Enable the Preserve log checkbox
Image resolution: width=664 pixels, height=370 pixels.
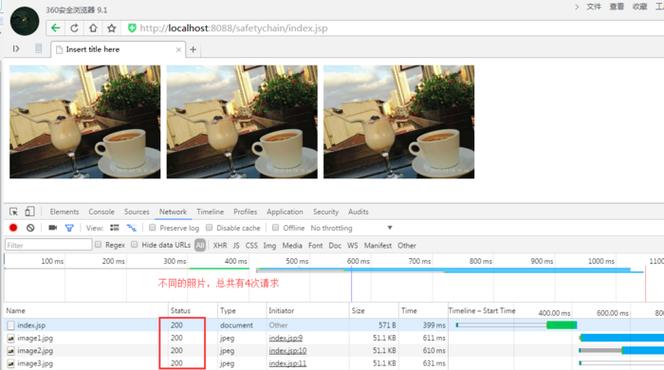pyautogui.click(x=152, y=228)
